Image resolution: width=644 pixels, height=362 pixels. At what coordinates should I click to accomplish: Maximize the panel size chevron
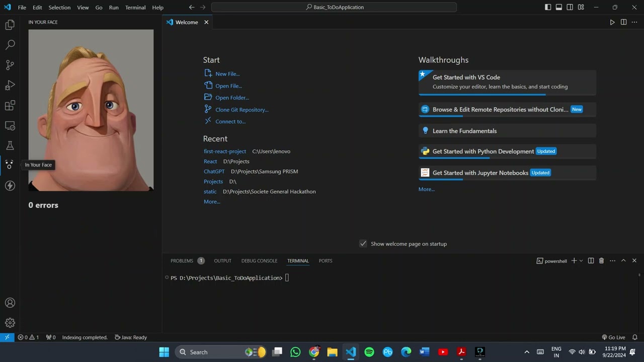click(x=623, y=261)
